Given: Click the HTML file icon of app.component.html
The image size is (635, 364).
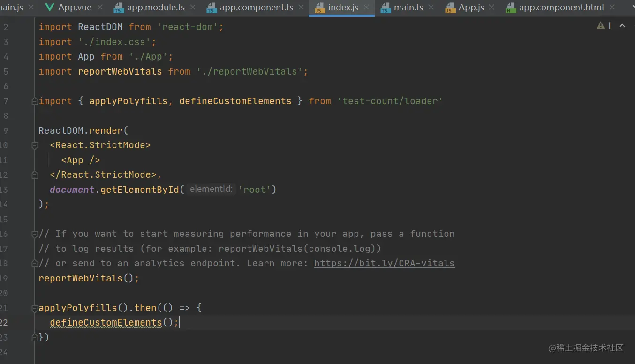Looking at the screenshot, I should click(x=510, y=8).
